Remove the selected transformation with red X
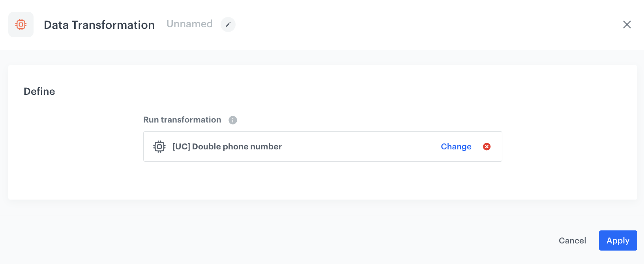 (x=487, y=147)
